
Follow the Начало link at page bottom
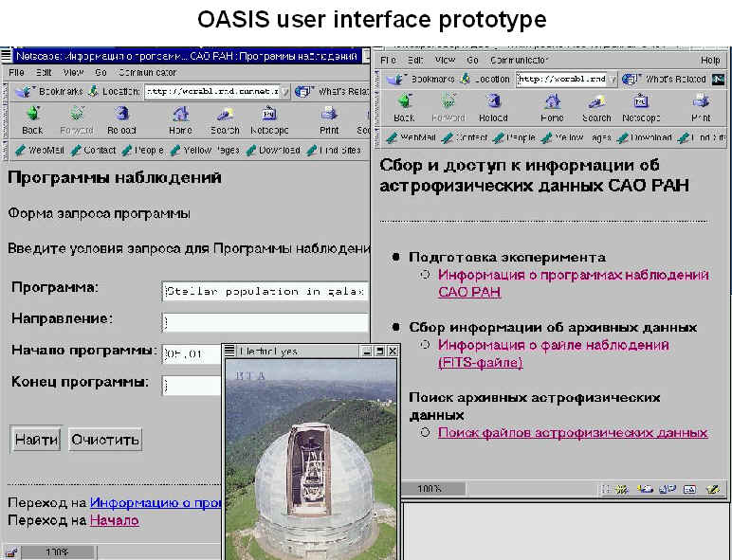click(x=115, y=520)
